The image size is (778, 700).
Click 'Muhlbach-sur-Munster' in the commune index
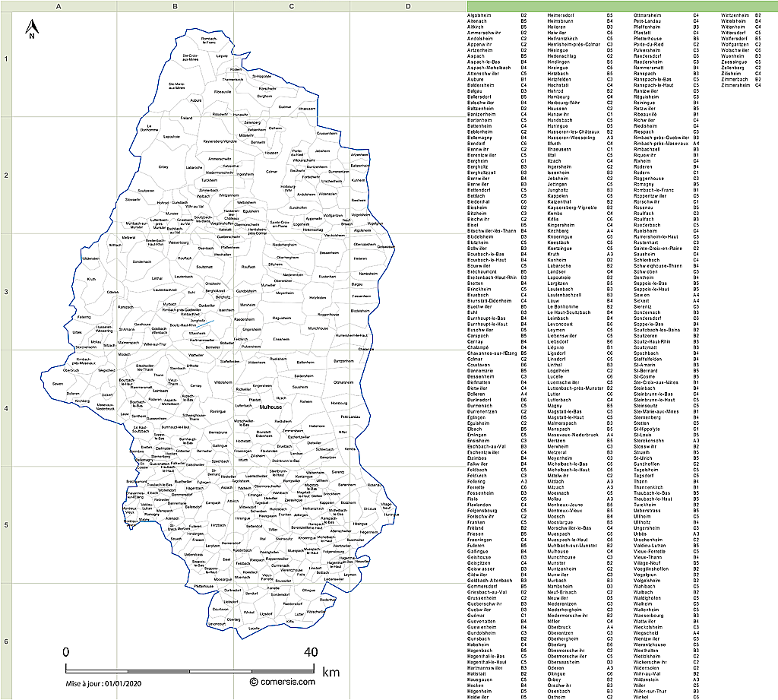(x=572, y=546)
